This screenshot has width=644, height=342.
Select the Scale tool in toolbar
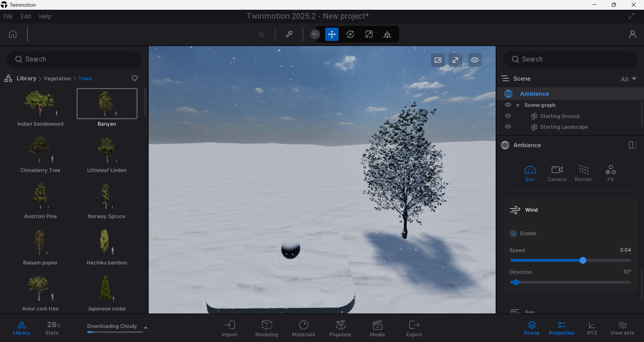369,34
